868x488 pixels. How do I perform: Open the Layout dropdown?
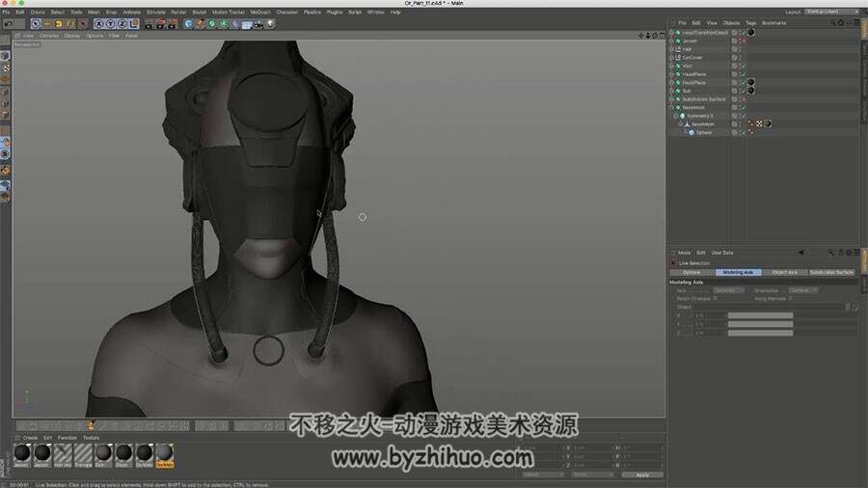point(831,12)
